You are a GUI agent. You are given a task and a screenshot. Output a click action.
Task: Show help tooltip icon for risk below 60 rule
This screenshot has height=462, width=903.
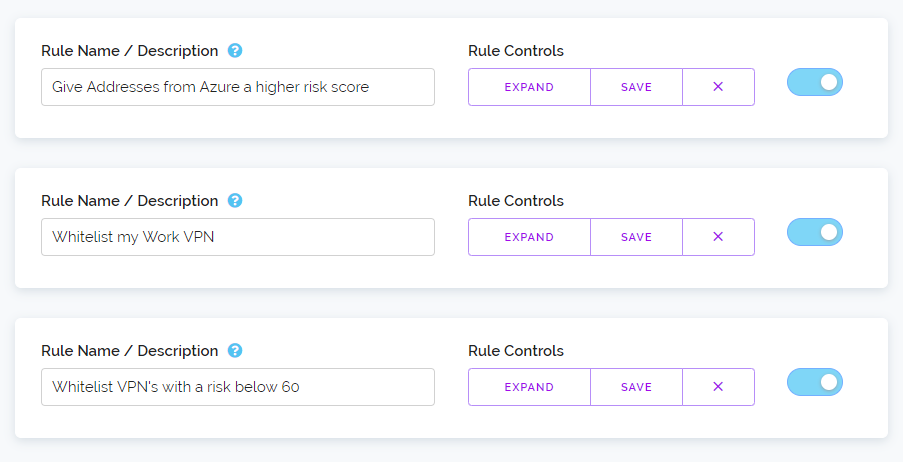tap(235, 350)
